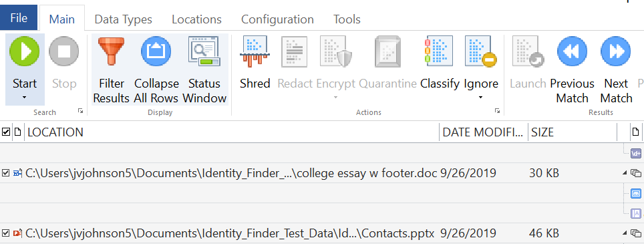
Task: Open the Start button dropdown arrow
Action: (24, 98)
